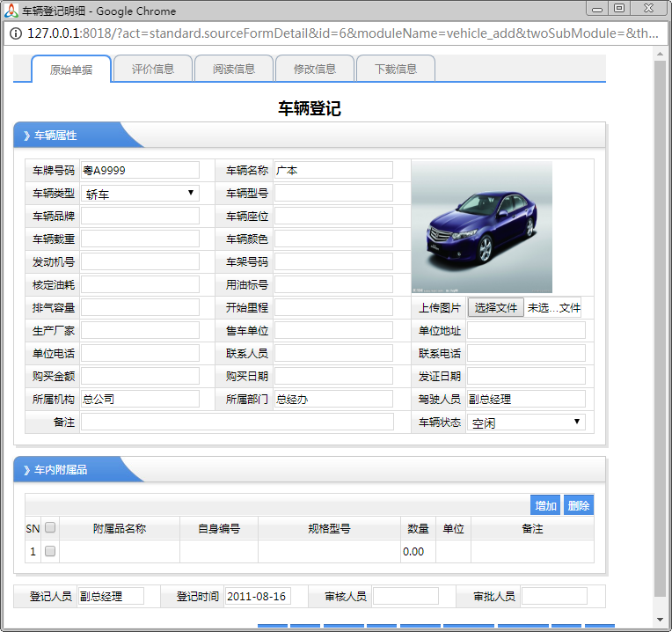Tick the select-all checkbox in accessories header
Screen dimensions: 672x632
point(50,528)
